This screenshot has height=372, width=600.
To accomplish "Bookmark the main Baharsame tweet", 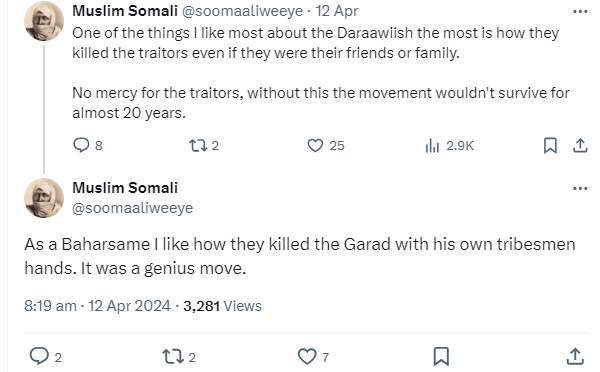I will pos(441,357).
